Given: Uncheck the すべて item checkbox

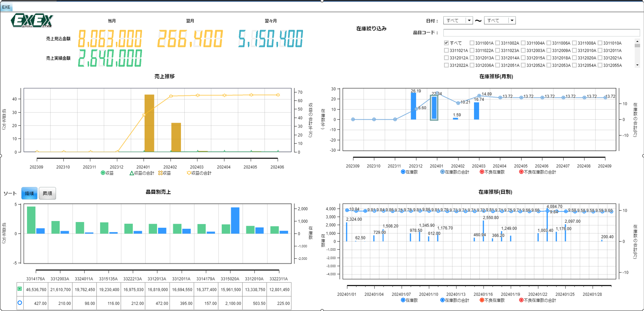Looking at the screenshot, I should tap(446, 43).
